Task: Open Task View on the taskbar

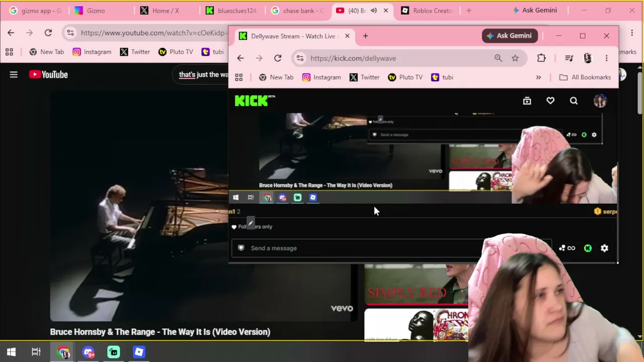Action: coord(36,352)
